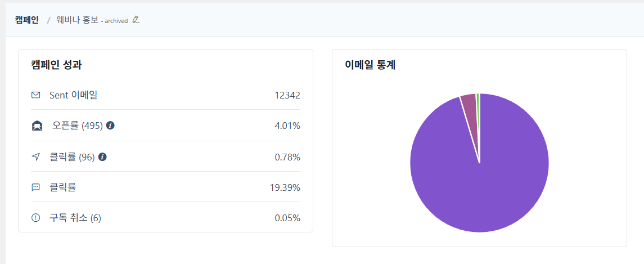The image size is (644, 264).
Task: Show the info icon for 클릭률 (96)
Action: (102, 157)
